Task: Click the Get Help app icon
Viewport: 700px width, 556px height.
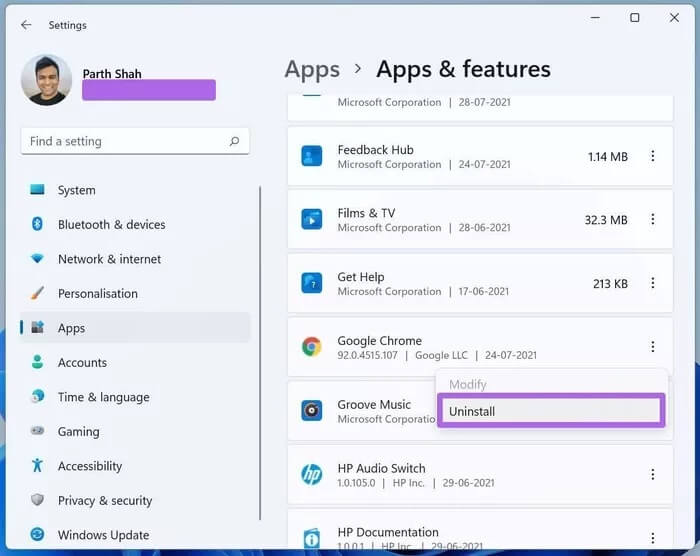Action: 312,283
